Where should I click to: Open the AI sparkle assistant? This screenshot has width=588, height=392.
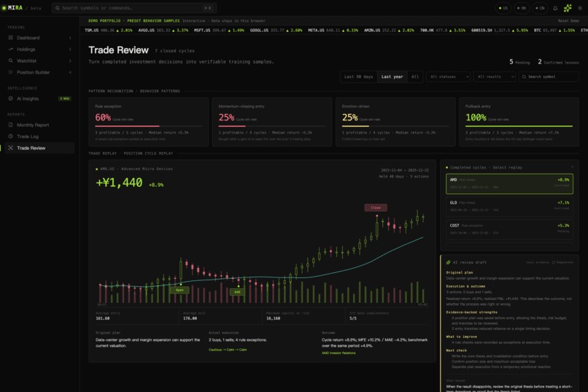[568, 8]
